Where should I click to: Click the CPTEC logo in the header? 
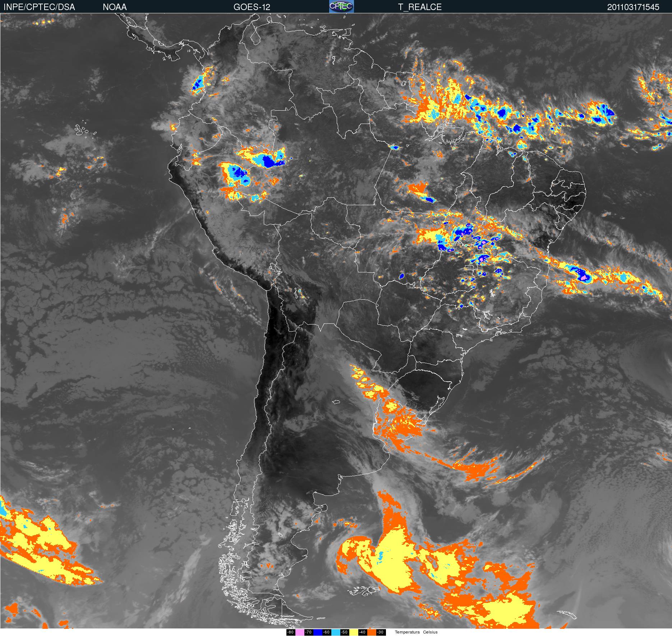click(341, 6)
